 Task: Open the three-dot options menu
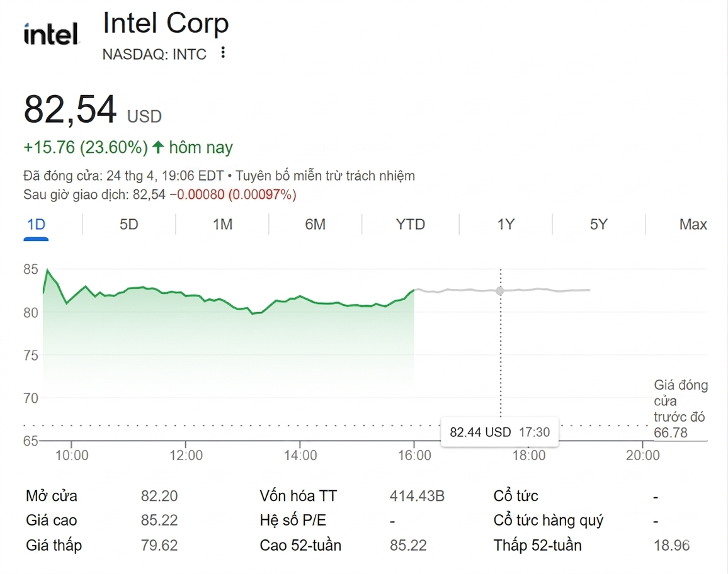[x=223, y=53]
